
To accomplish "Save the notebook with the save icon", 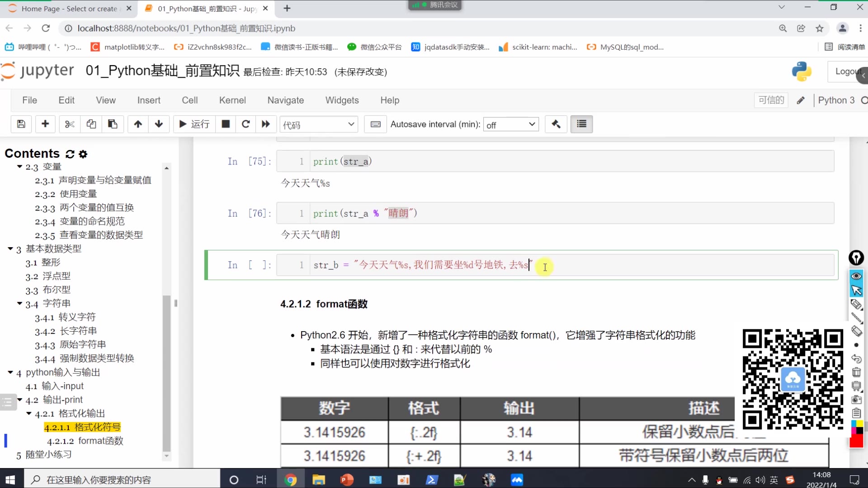I will (x=21, y=124).
